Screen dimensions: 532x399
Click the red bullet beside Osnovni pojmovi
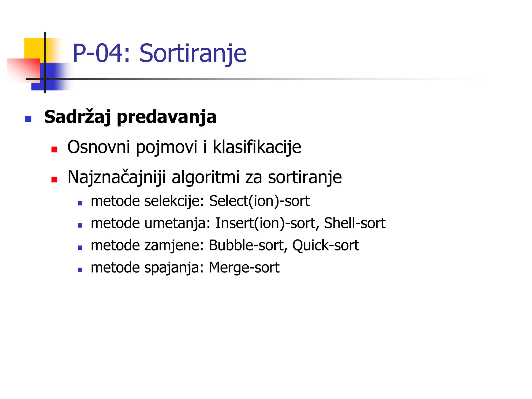pos(54,149)
